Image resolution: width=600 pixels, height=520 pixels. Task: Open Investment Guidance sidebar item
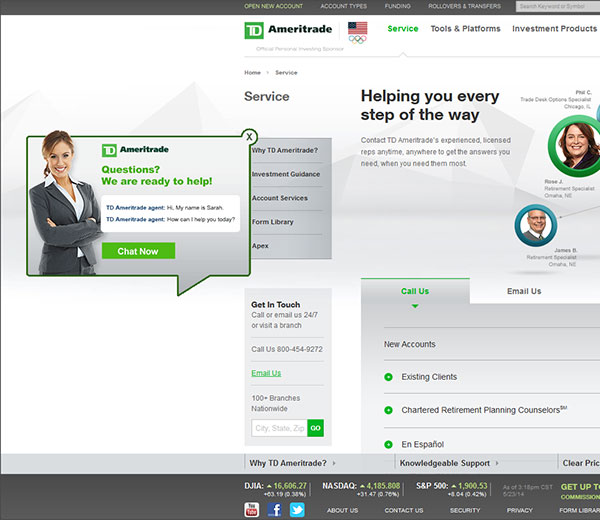(286, 174)
